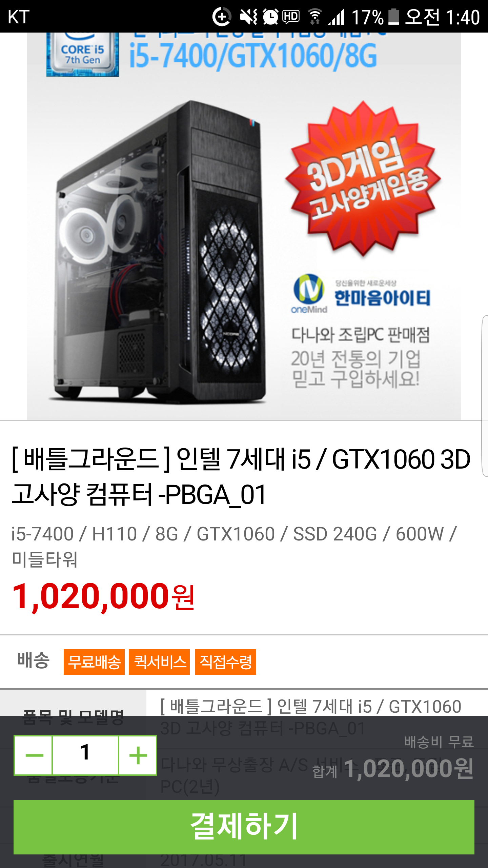Tap the alarm clock status icon
Image resolution: width=488 pixels, height=868 pixels.
[270, 17]
